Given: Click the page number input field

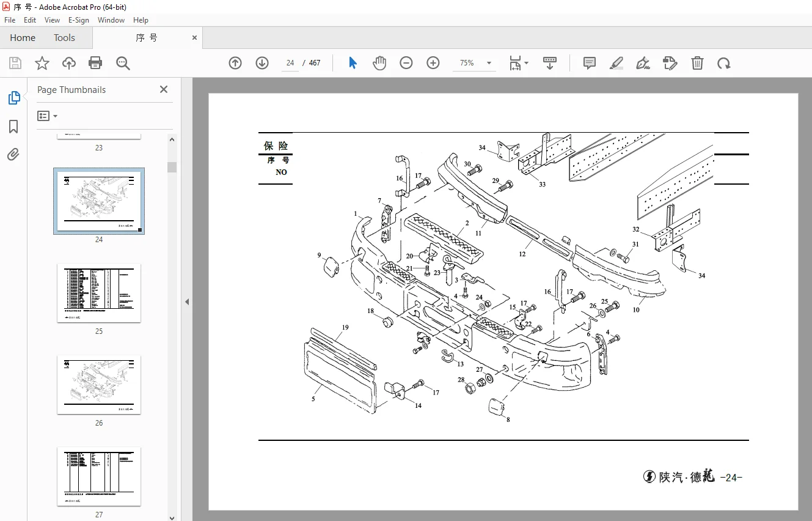Looking at the screenshot, I should (x=290, y=63).
